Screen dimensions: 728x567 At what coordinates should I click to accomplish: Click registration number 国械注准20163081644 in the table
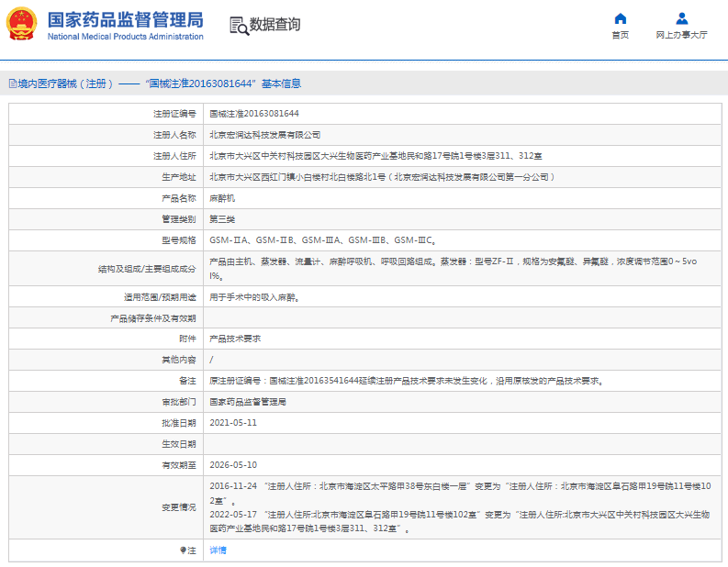(254, 113)
